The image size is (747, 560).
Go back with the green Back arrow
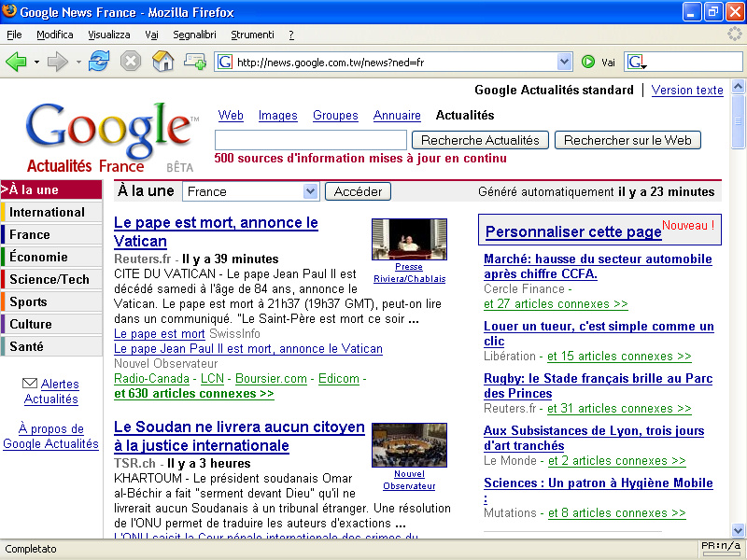[x=16, y=62]
